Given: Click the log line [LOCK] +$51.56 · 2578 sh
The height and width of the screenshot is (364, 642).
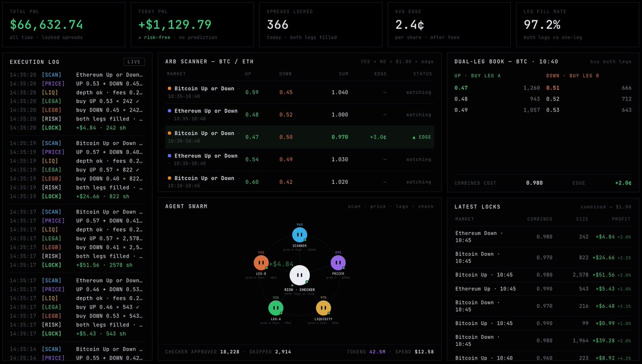Looking at the screenshot, I should click(x=77, y=265).
